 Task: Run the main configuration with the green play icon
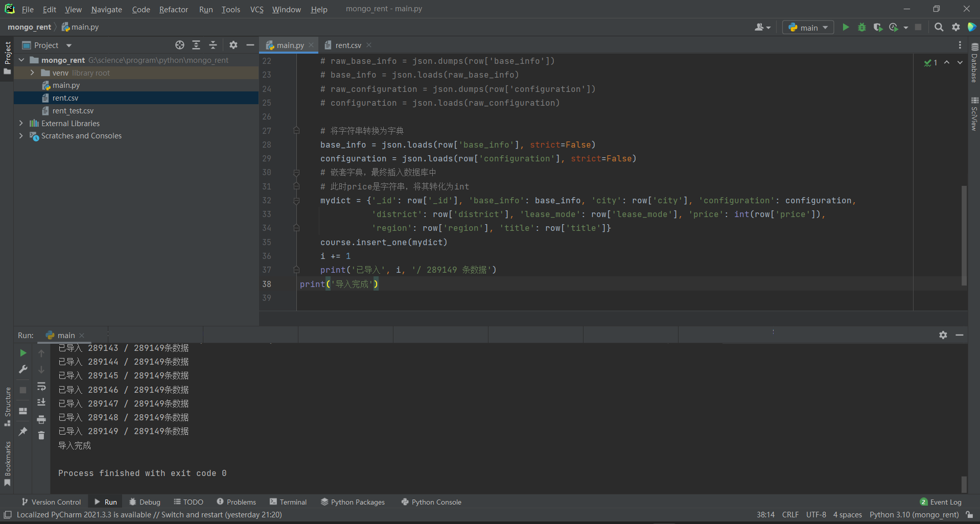(x=846, y=27)
